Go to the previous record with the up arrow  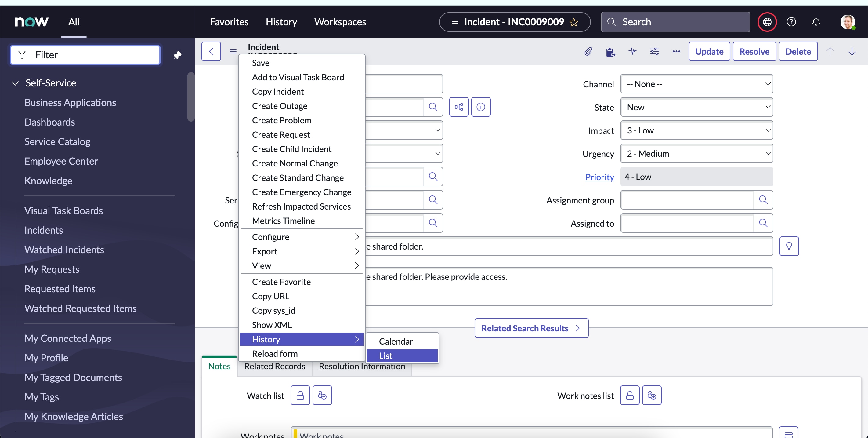pos(830,51)
